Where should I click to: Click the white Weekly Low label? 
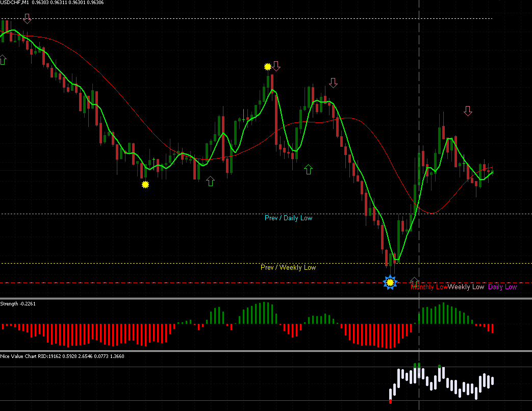pyautogui.click(x=466, y=287)
